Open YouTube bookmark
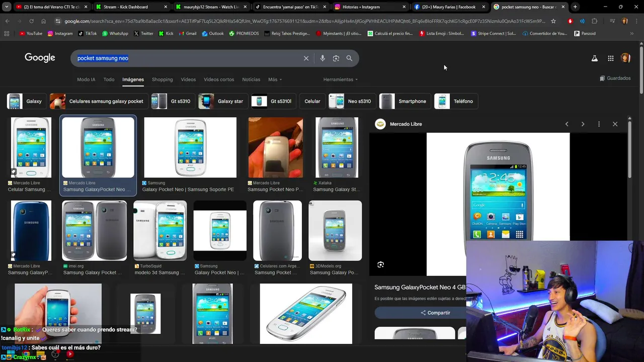The image size is (644, 362). tap(31, 34)
